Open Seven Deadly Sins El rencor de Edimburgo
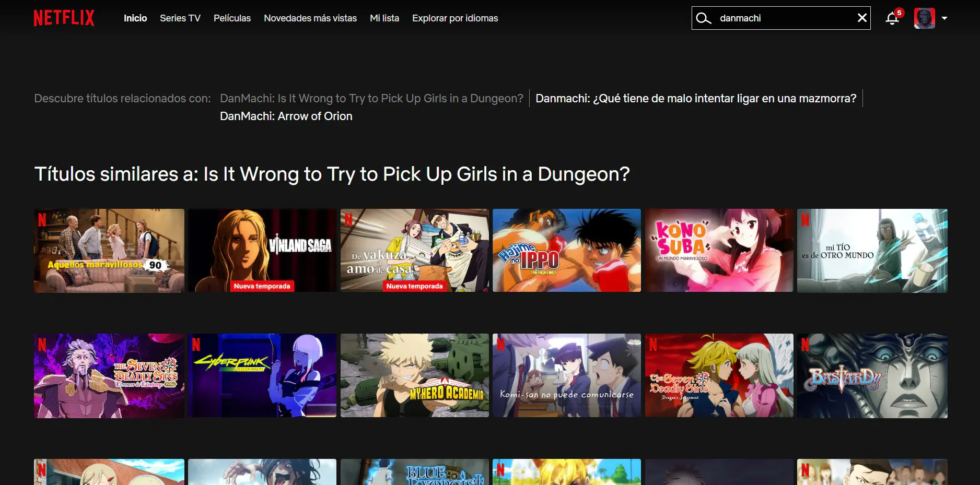This screenshot has width=980, height=485. coord(109,375)
